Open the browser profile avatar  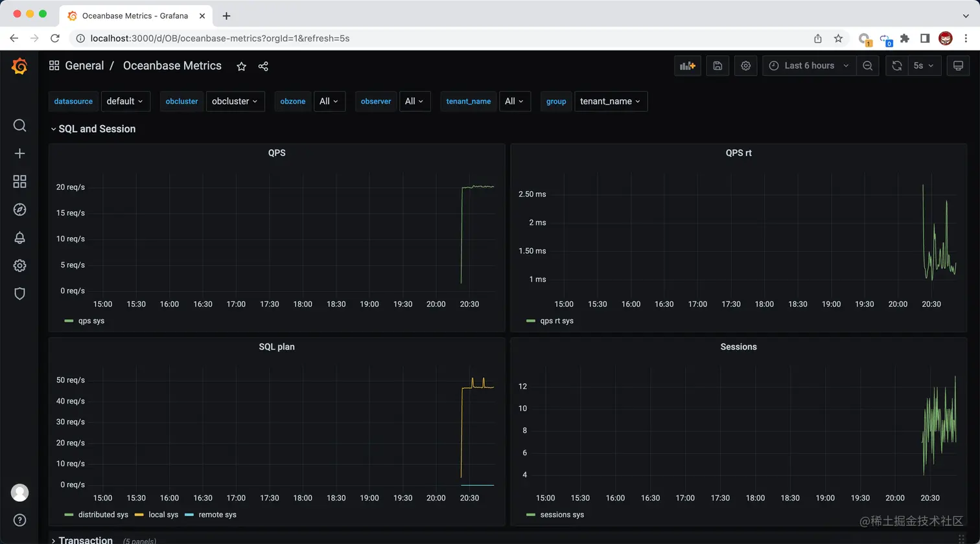946,38
